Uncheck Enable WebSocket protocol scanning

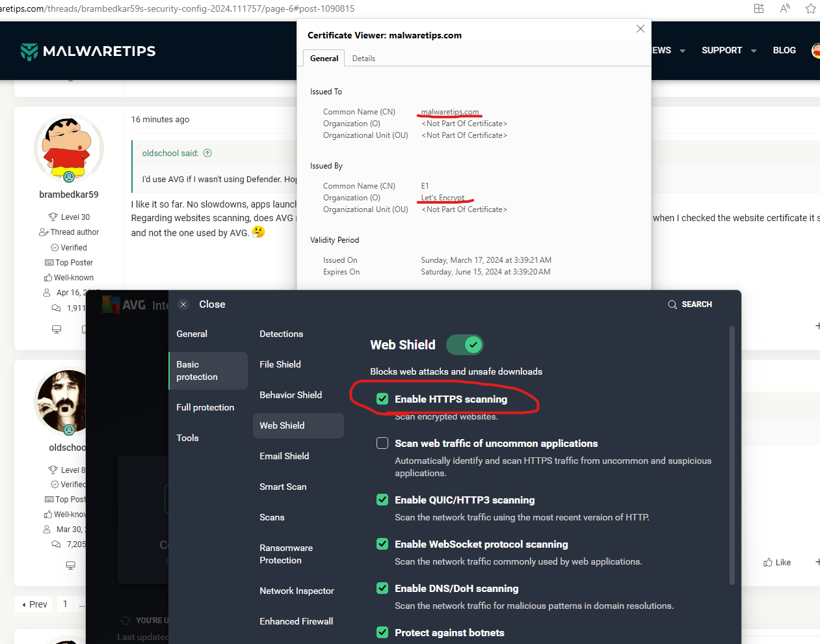[382, 544]
